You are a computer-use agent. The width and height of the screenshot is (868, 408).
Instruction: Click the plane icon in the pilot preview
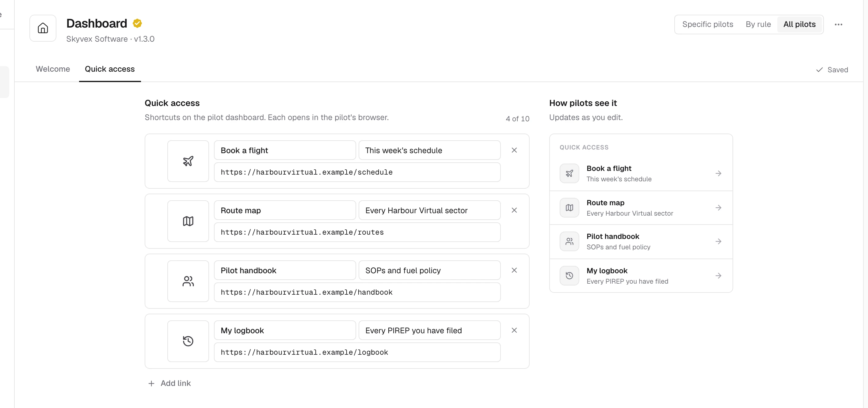(569, 173)
